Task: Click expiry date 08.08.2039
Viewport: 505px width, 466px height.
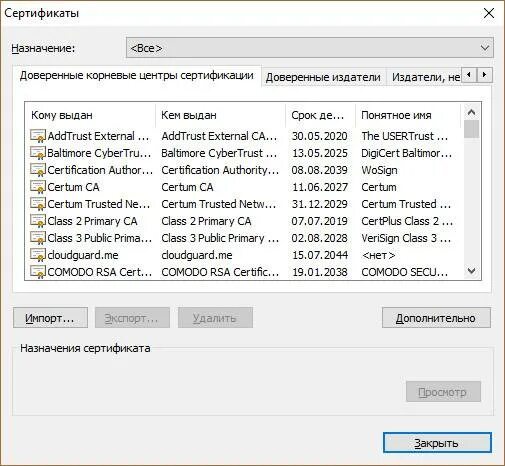Action: tap(320, 170)
